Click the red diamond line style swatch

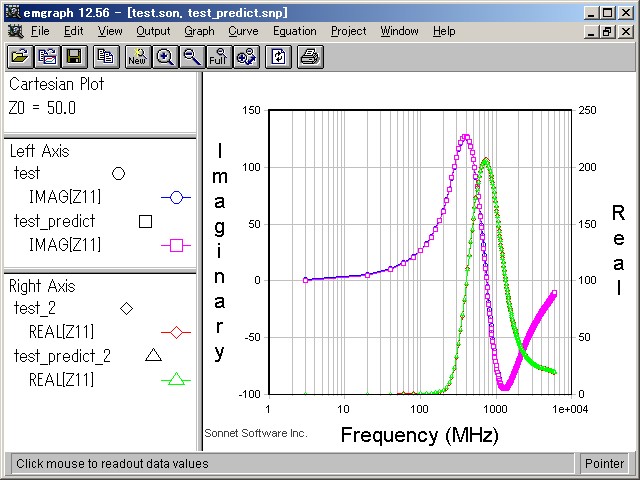tap(176, 333)
